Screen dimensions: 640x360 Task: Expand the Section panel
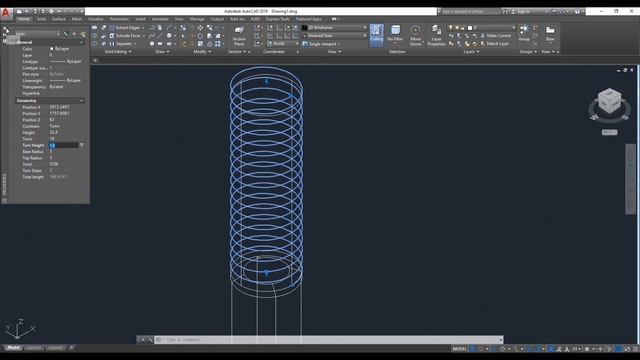click(x=237, y=52)
